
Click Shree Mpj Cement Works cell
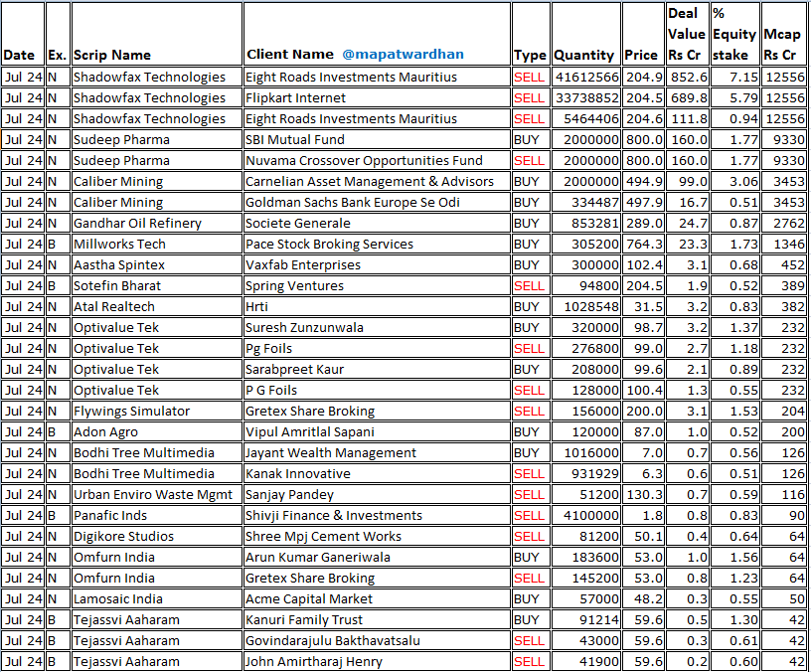point(377,537)
